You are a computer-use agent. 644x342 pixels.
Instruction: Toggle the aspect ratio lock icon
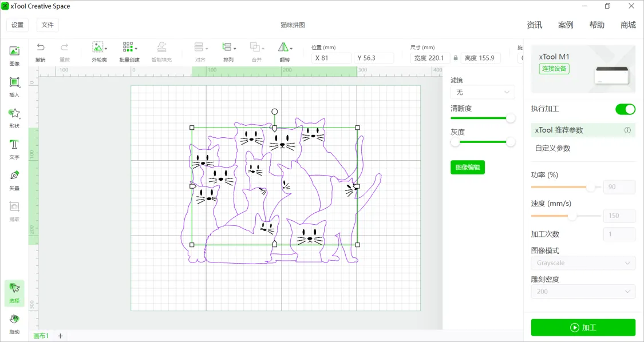coord(455,58)
